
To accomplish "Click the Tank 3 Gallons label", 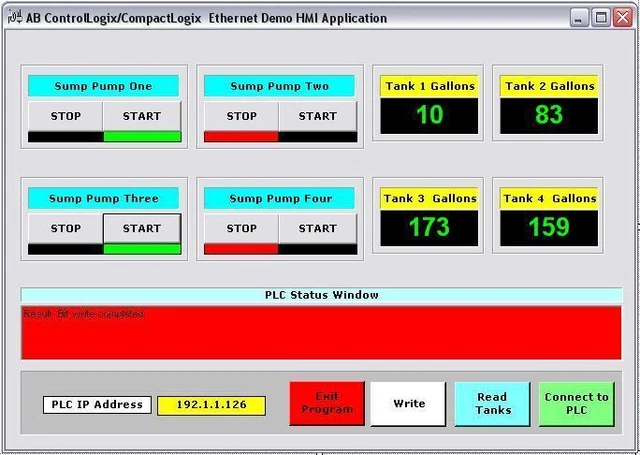I will tap(429, 199).
